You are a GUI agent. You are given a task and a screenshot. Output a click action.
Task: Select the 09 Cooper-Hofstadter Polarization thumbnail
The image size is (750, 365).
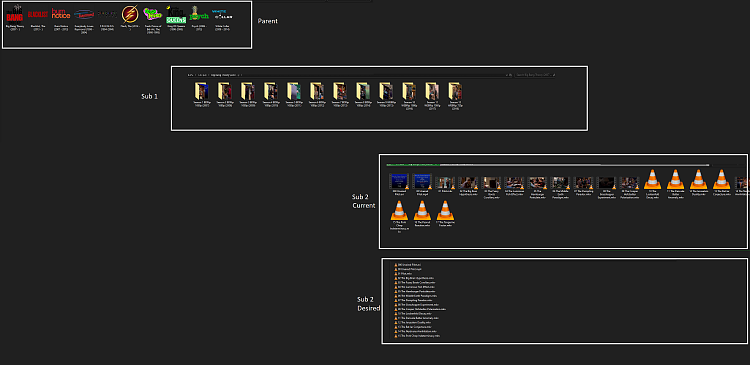pyautogui.click(x=629, y=188)
